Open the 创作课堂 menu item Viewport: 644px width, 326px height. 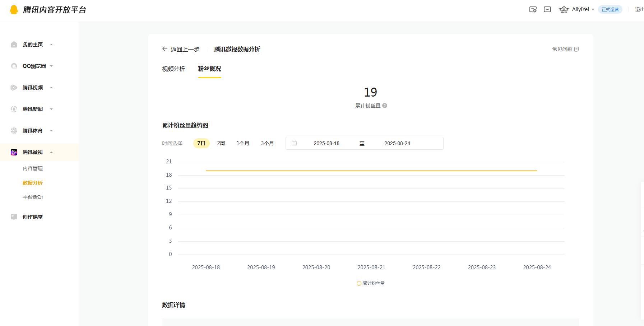(33, 217)
